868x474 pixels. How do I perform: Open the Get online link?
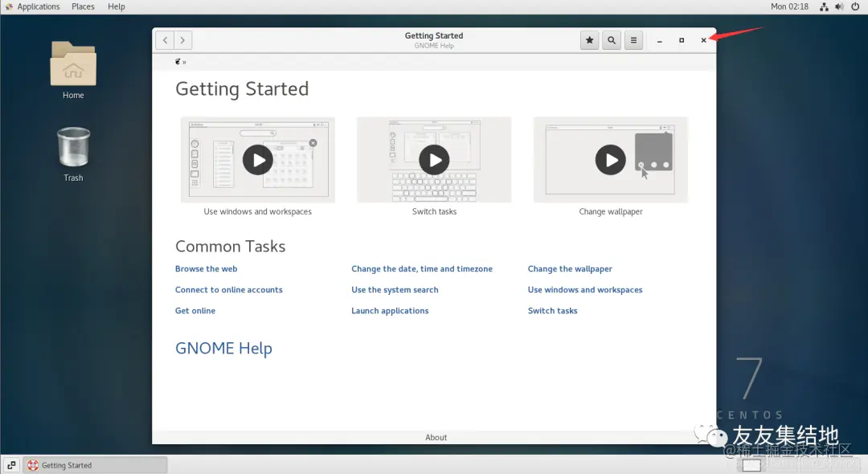[x=194, y=311]
